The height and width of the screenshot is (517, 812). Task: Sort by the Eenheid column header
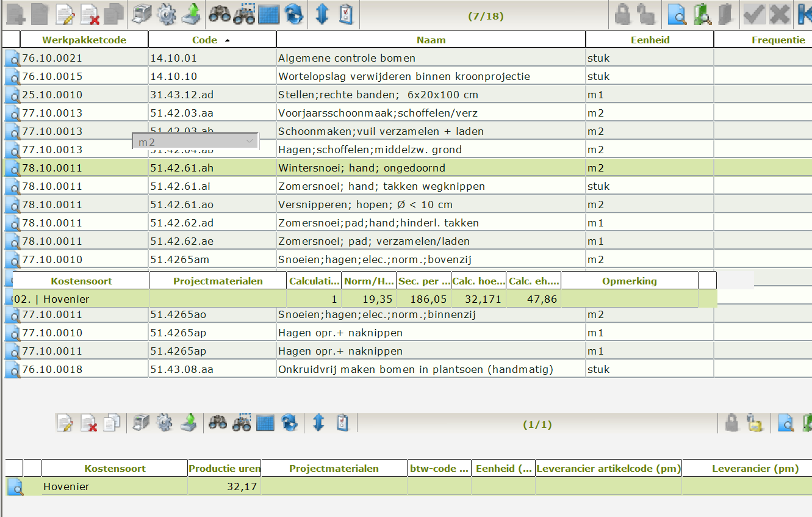click(650, 40)
